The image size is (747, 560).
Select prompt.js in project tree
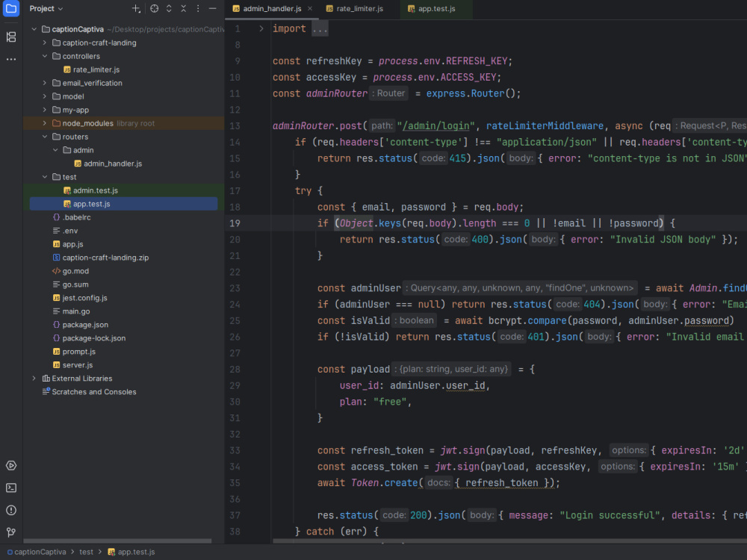pyautogui.click(x=79, y=352)
